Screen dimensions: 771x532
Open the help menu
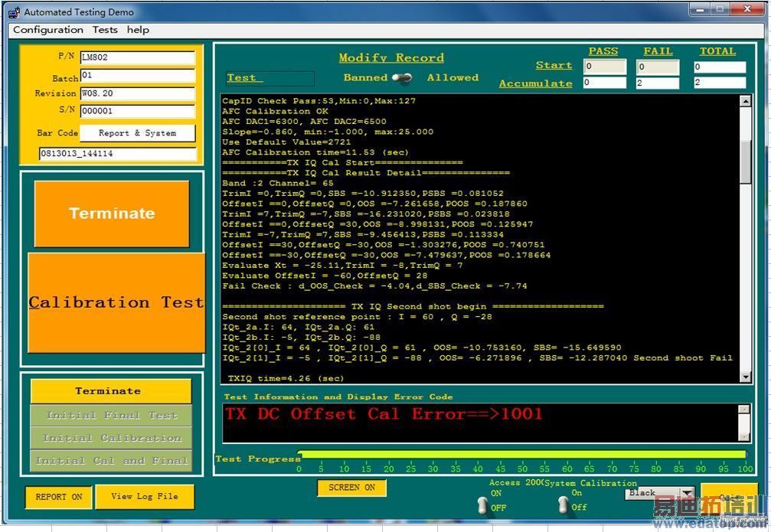pos(138,30)
